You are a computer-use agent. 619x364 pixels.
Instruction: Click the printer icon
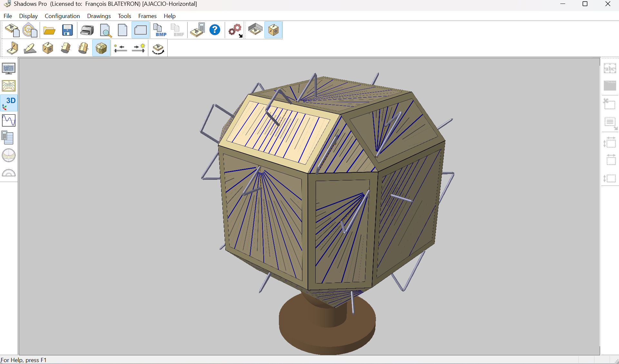coord(87,30)
